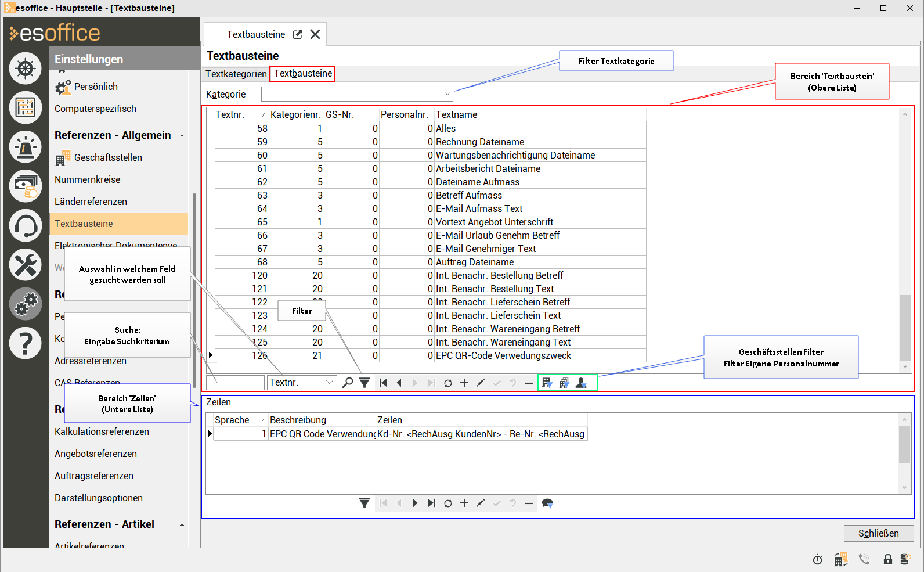Add a new Textbaustein with plus icon
924x572 pixels.
(464, 383)
